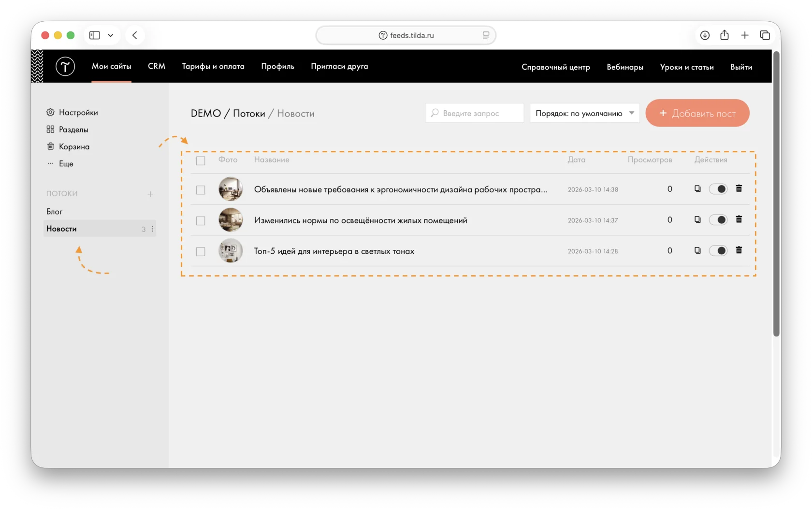Delete the post about lighting norms
812x509 pixels.
[739, 219]
